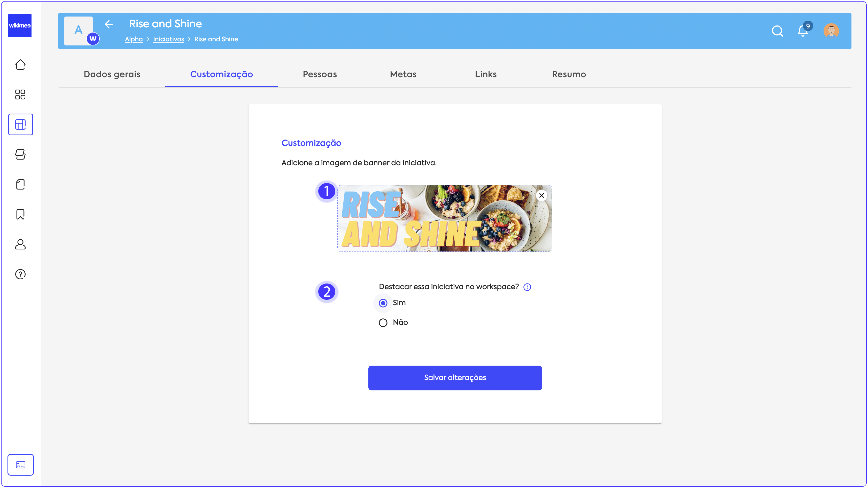Open the Metas tab
Image resolution: width=868 pixels, height=488 pixels.
click(x=403, y=74)
